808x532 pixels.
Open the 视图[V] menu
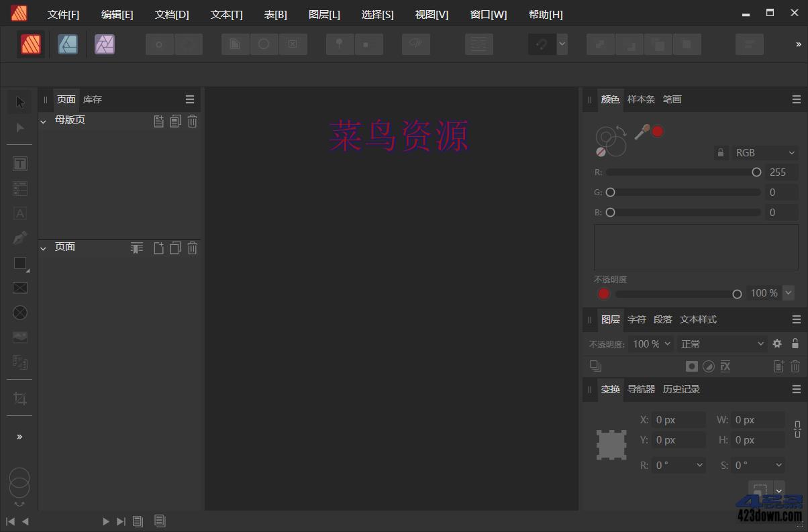tap(431, 14)
